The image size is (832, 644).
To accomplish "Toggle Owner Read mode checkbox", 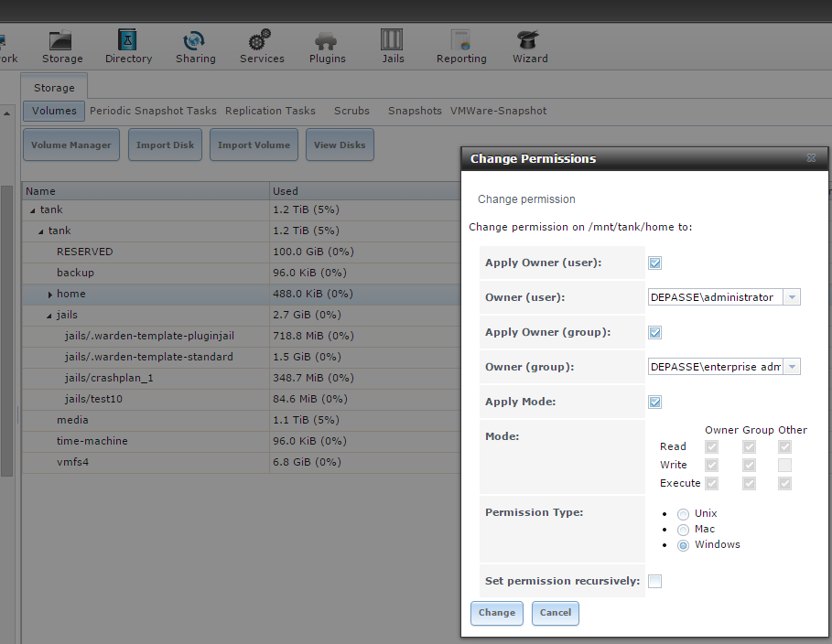I will click(711, 446).
